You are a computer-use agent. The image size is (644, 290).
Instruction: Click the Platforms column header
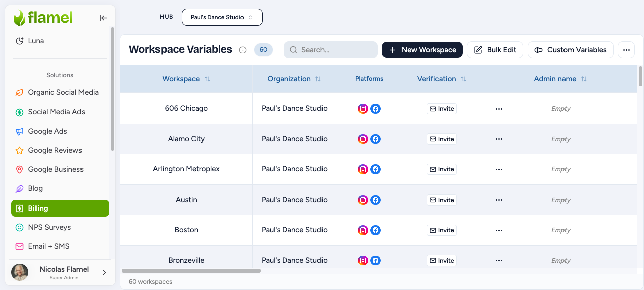[x=369, y=79]
